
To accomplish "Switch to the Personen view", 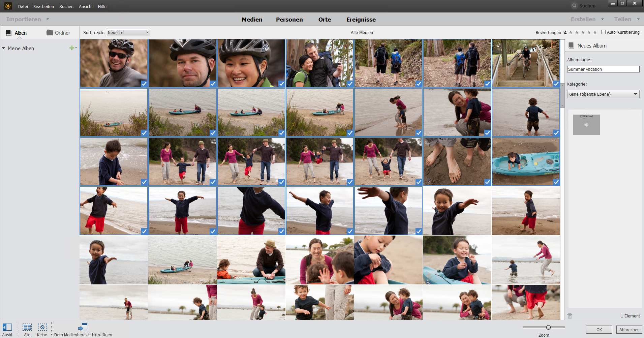I will coord(289,20).
